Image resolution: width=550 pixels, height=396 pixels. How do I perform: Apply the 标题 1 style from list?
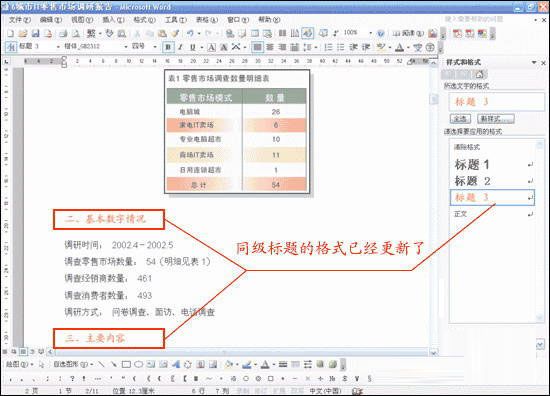click(492, 165)
